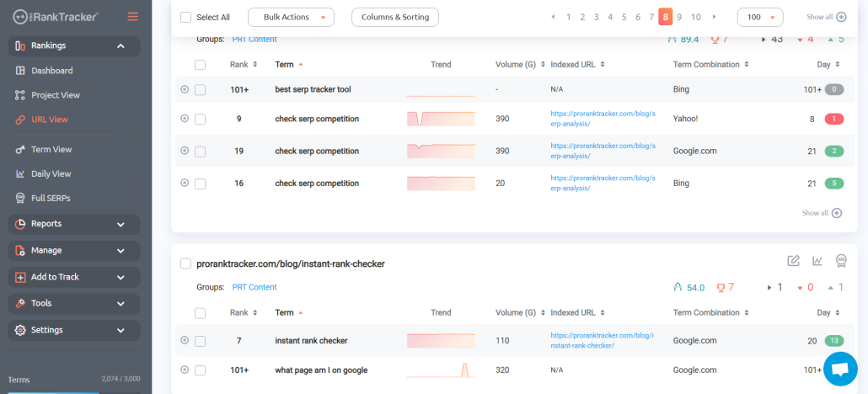Select the Bing check serp competition checkbox
The image size is (868, 394).
click(x=201, y=184)
